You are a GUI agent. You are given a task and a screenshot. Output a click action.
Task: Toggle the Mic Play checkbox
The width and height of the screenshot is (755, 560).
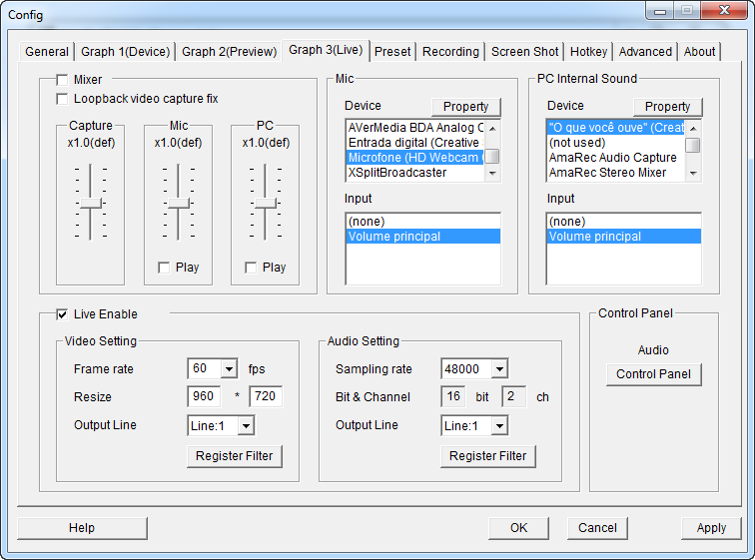(164, 268)
